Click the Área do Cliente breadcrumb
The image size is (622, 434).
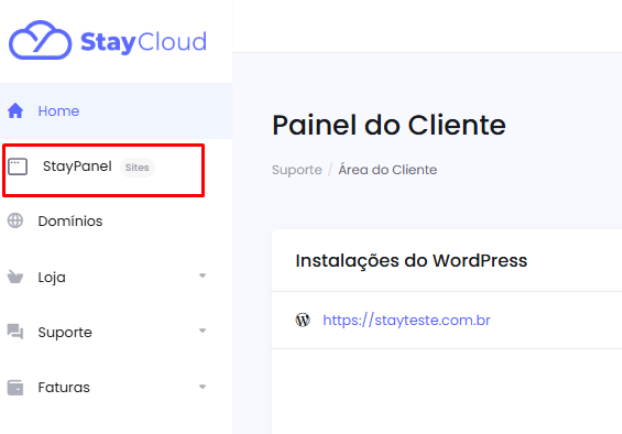388,170
